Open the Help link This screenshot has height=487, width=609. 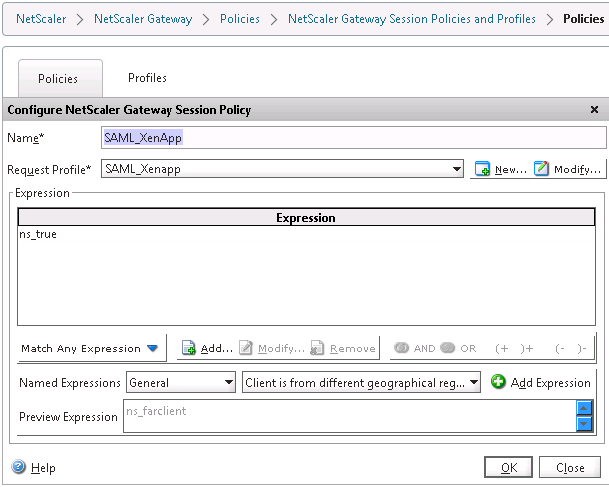point(34,468)
